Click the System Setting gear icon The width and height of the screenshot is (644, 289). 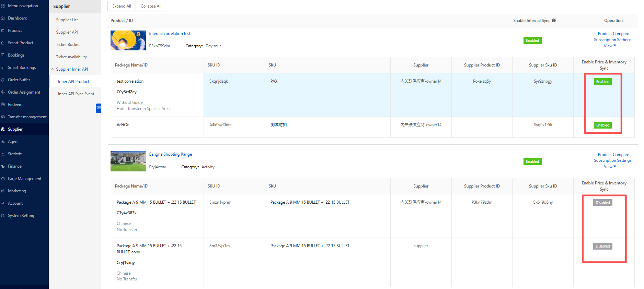(3, 216)
